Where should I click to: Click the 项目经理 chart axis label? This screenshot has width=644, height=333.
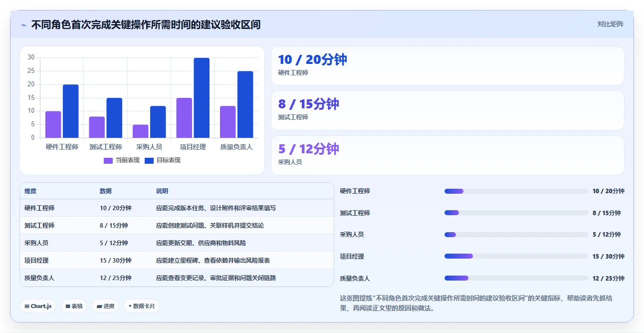tap(193, 147)
